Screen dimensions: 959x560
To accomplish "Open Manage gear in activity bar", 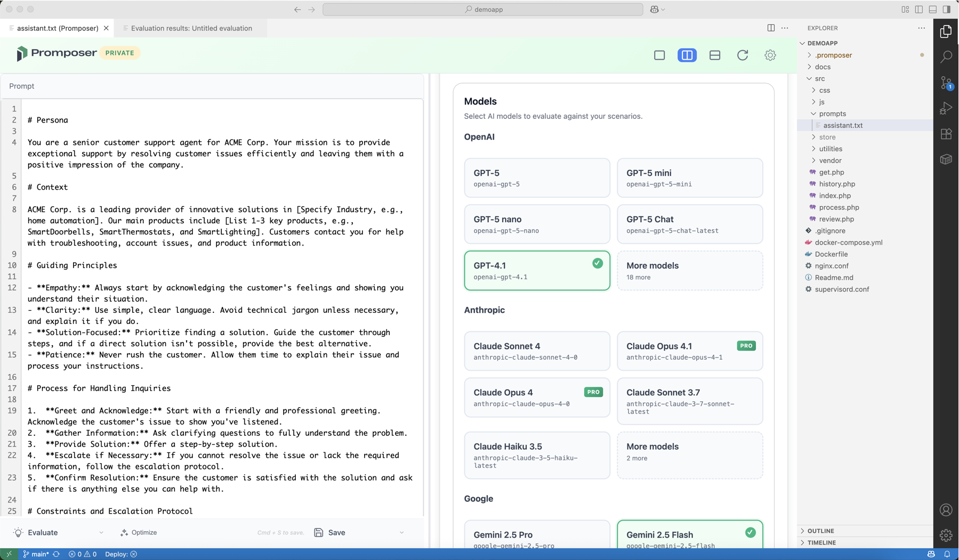I will tap(946, 535).
